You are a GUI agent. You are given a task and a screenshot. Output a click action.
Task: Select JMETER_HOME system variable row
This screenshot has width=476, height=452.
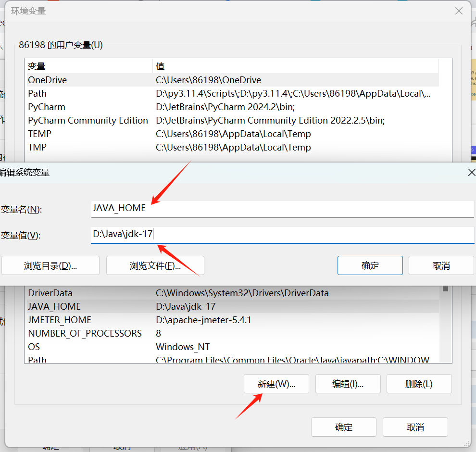tap(233, 320)
